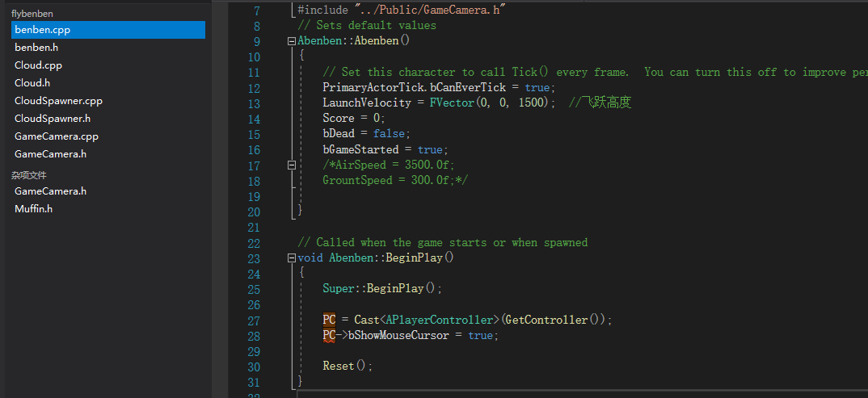Click Score = 0 statement
Screen dimensions: 868x398
pos(354,119)
